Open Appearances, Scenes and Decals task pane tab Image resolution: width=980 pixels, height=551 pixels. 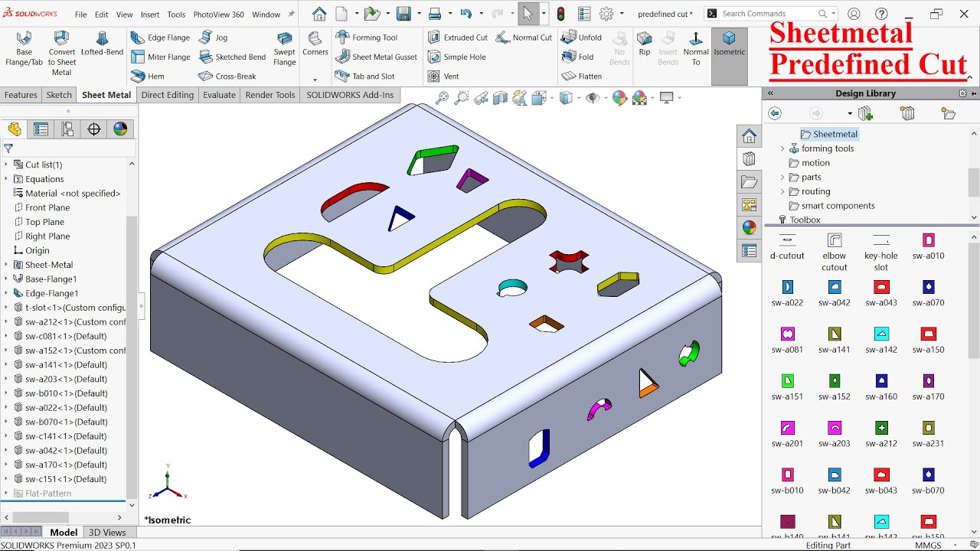coord(749,227)
